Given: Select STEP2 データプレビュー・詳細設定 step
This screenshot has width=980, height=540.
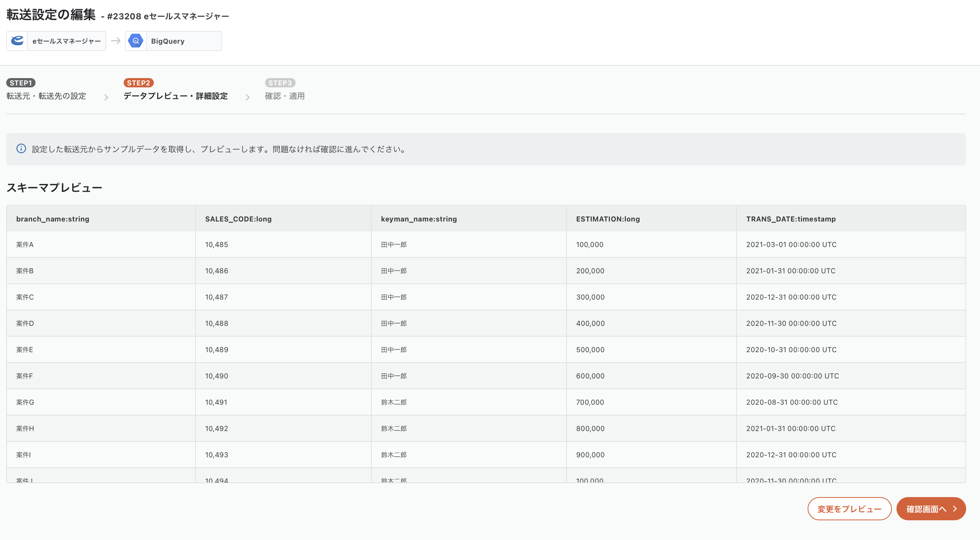Looking at the screenshot, I should (175, 90).
